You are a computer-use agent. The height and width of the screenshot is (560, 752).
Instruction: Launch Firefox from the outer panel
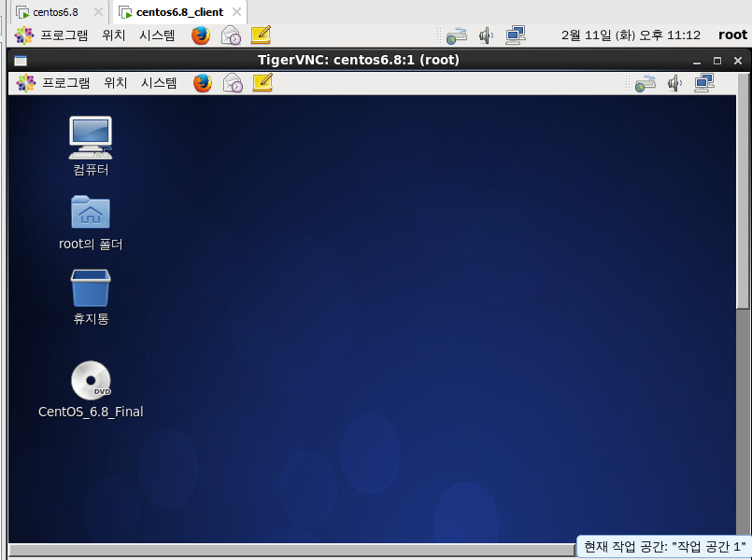201,35
